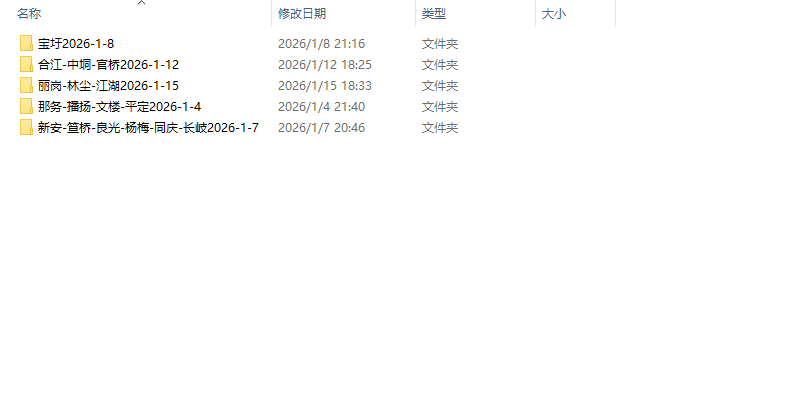Viewport: 806px width, 411px height.
Task: Select folder name ending 长岐2026-1-7
Action: [x=148, y=128]
